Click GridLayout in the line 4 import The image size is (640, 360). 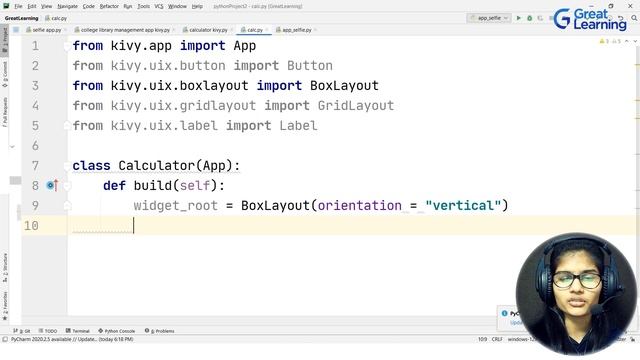[x=356, y=106]
